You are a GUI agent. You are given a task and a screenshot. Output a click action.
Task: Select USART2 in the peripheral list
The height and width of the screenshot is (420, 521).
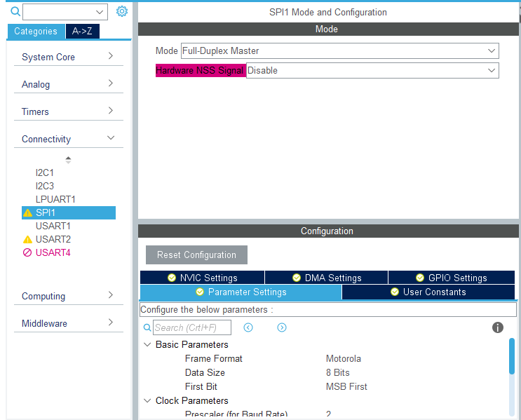[53, 239]
